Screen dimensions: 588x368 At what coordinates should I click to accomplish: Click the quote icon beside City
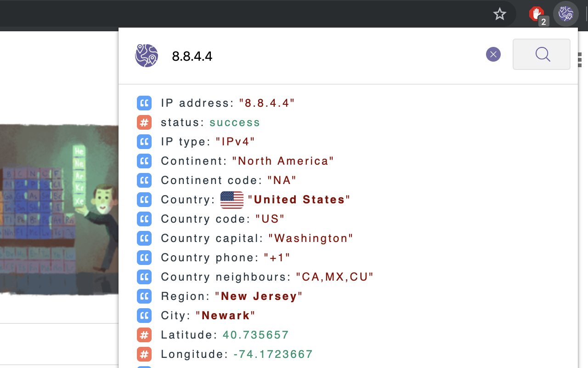point(144,316)
